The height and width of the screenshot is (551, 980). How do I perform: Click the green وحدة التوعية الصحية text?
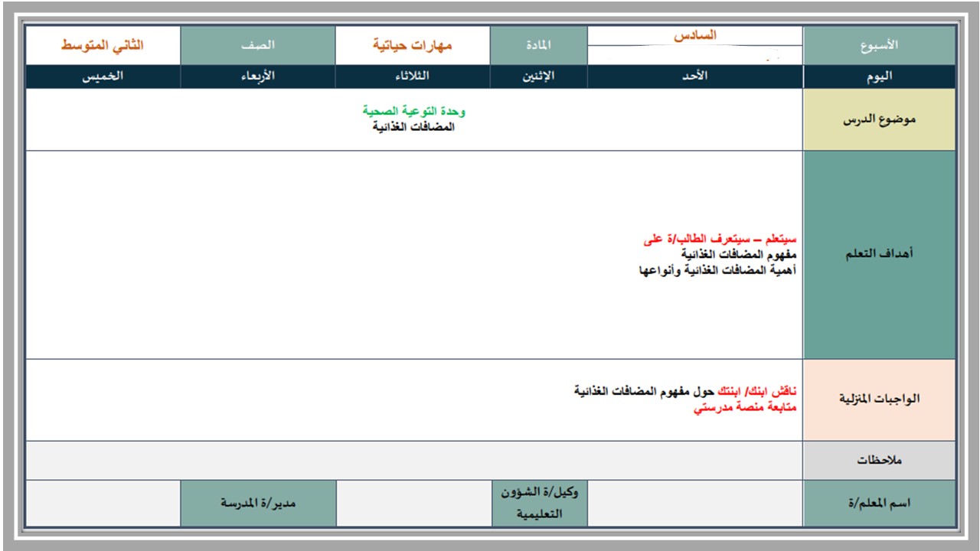click(414, 111)
